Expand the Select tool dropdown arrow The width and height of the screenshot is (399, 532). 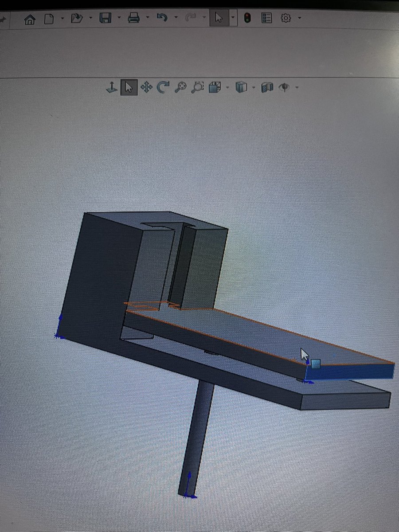[x=234, y=19]
